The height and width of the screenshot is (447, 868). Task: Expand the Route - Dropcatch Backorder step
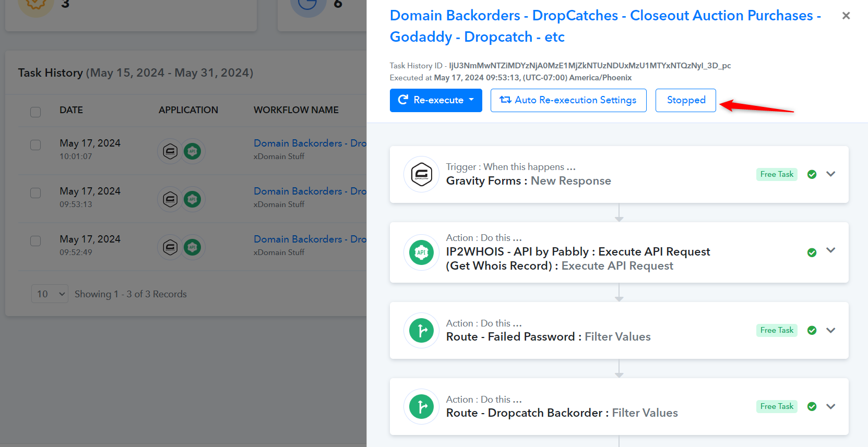(831, 406)
